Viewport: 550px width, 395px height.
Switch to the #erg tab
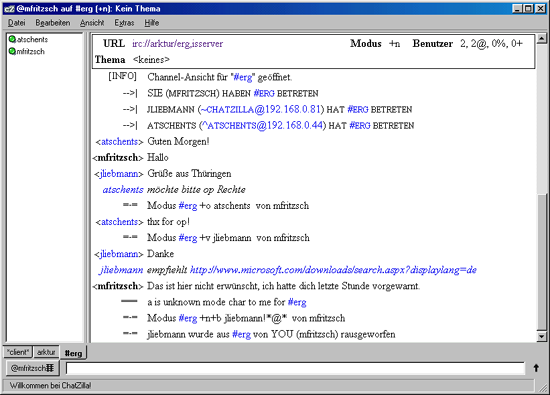click(73, 353)
